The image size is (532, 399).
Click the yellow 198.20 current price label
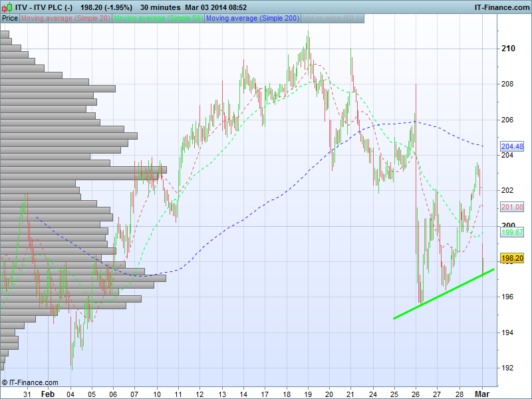click(x=512, y=257)
